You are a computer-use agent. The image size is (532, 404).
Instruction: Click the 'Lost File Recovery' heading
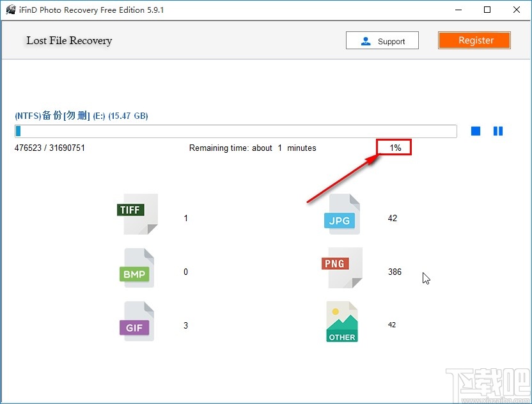pyautogui.click(x=69, y=41)
